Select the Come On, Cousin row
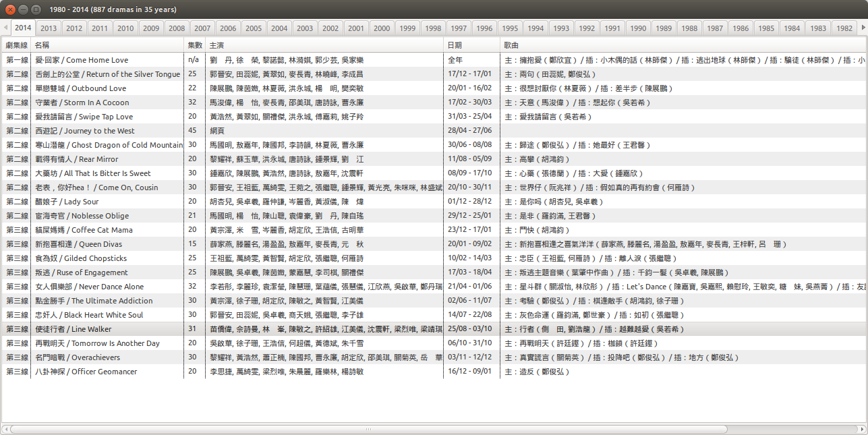868x435 pixels. coord(434,187)
